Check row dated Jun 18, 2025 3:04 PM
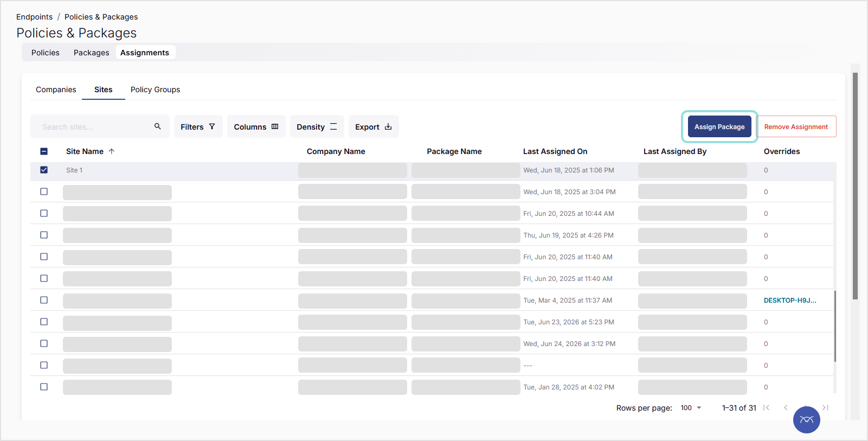 (x=44, y=191)
